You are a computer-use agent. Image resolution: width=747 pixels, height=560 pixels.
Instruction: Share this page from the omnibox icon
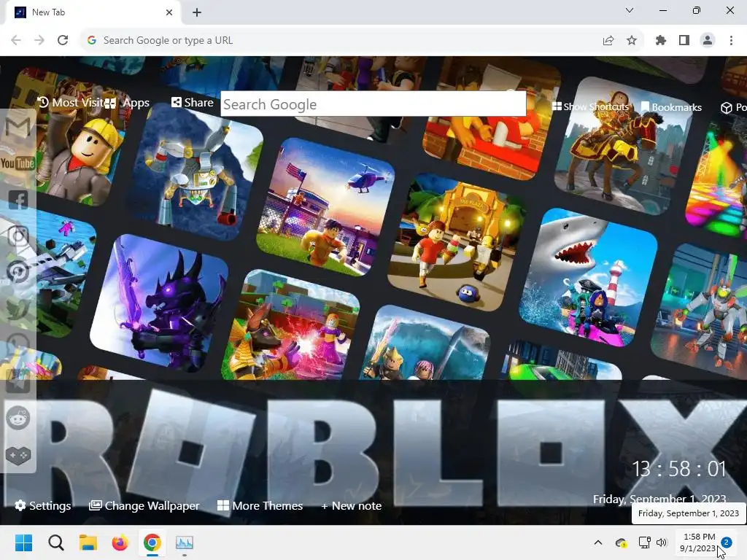608,41
